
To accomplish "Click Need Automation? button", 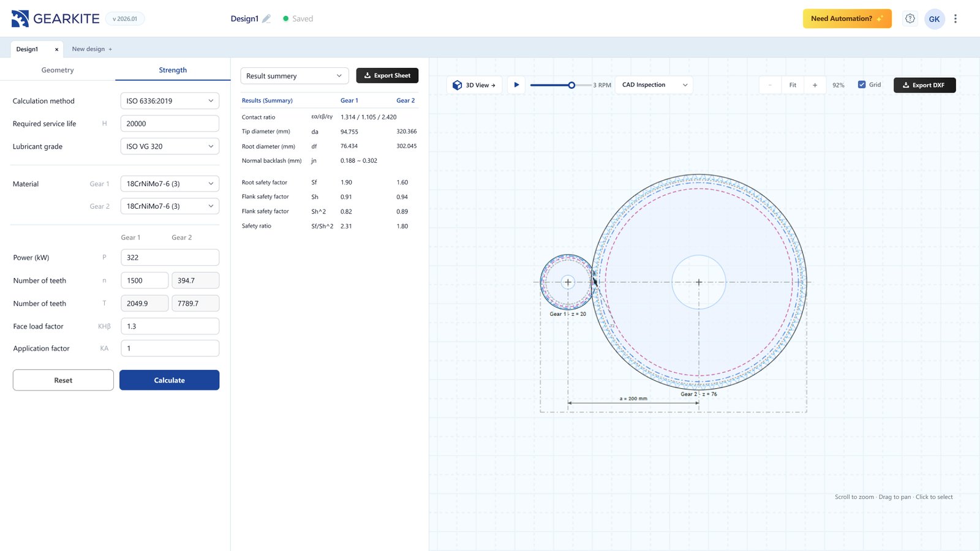I will [x=847, y=19].
